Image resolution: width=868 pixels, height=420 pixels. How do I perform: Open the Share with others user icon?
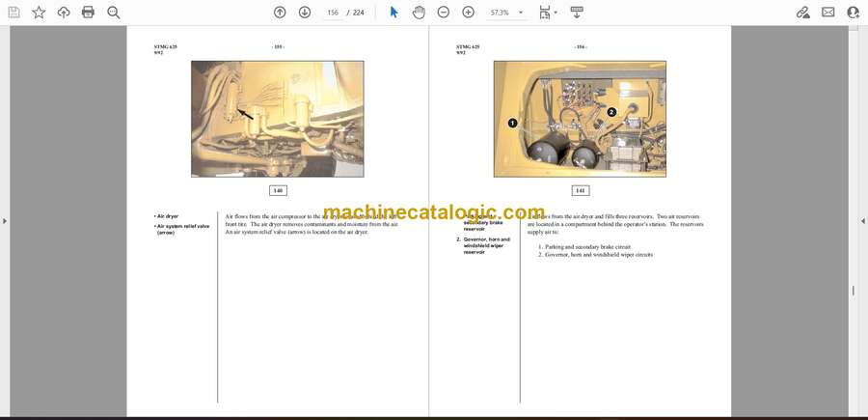pos(854,13)
